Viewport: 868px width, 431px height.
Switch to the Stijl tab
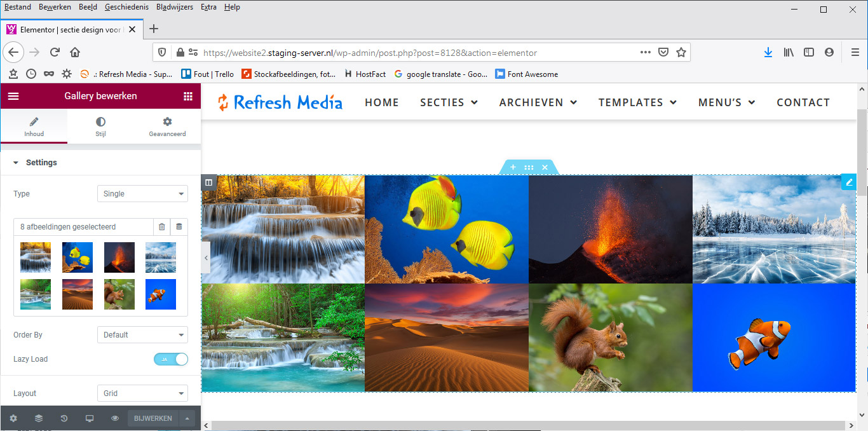click(100, 126)
